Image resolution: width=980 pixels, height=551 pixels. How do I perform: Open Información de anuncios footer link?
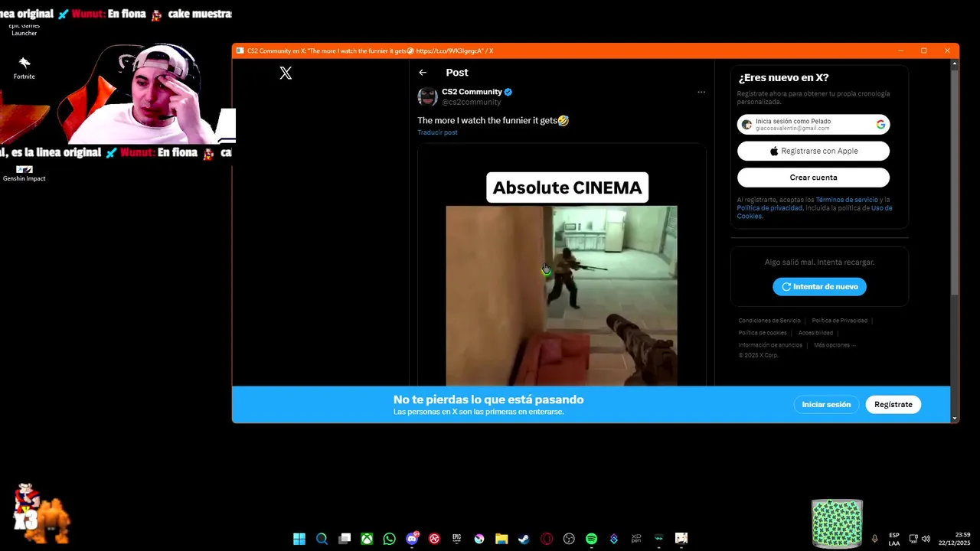770,345
